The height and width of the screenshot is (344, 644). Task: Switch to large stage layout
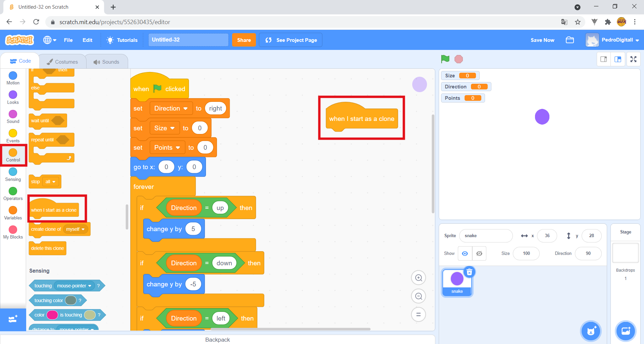click(x=618, y=59)
